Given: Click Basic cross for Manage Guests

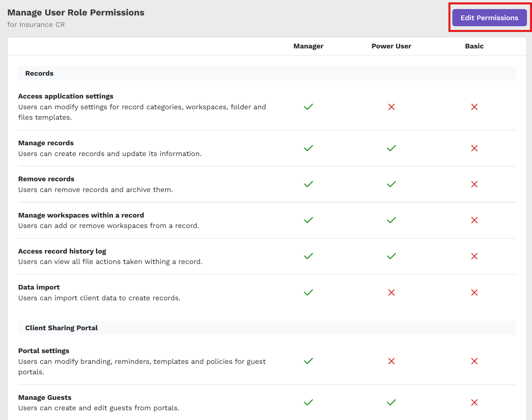Looking at the screenshot, I should click(x=474, y=403).
